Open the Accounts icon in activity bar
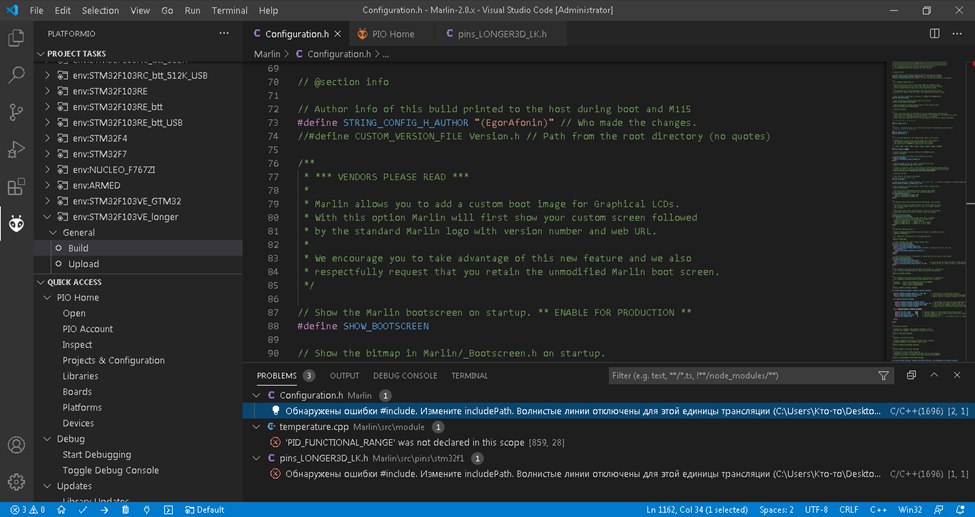 (16, 445)
